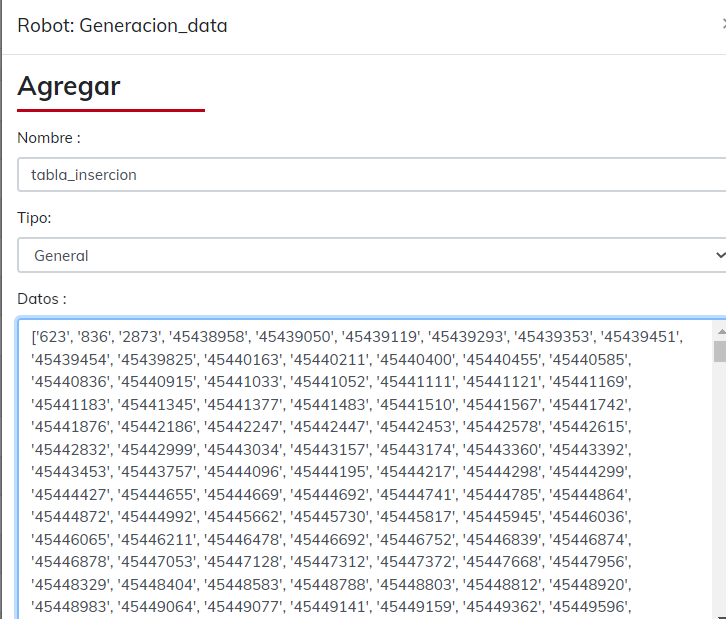The width and height of the screenshot is (726, 619).
Task: Click the 'Tipo:' field label
Action: [x=35, y=217]
